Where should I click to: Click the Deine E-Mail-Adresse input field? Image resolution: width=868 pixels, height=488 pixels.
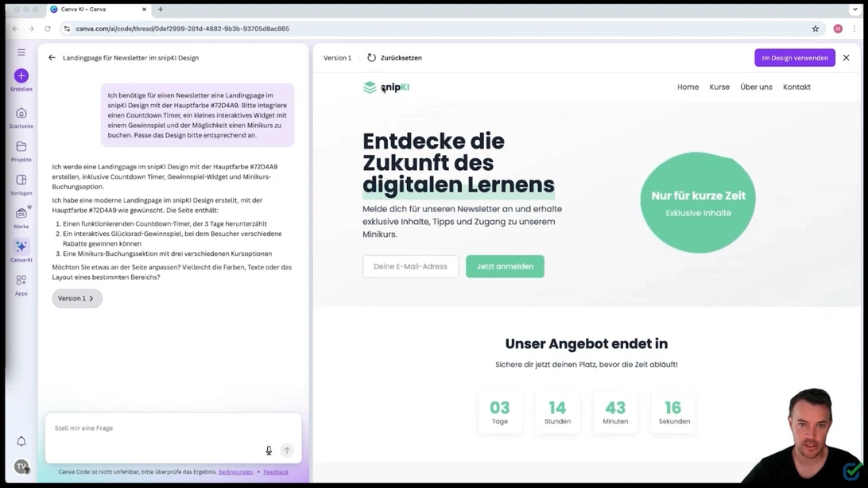[410, 266]
